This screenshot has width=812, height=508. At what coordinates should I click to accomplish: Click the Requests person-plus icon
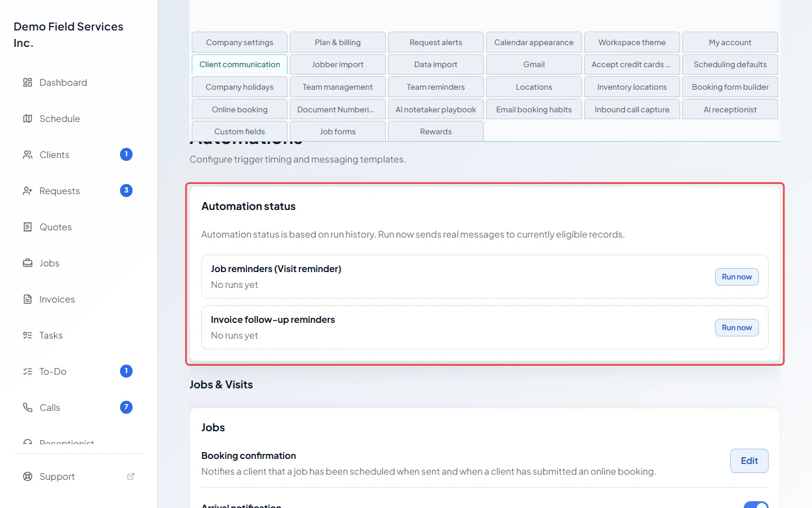pos(28,191)
